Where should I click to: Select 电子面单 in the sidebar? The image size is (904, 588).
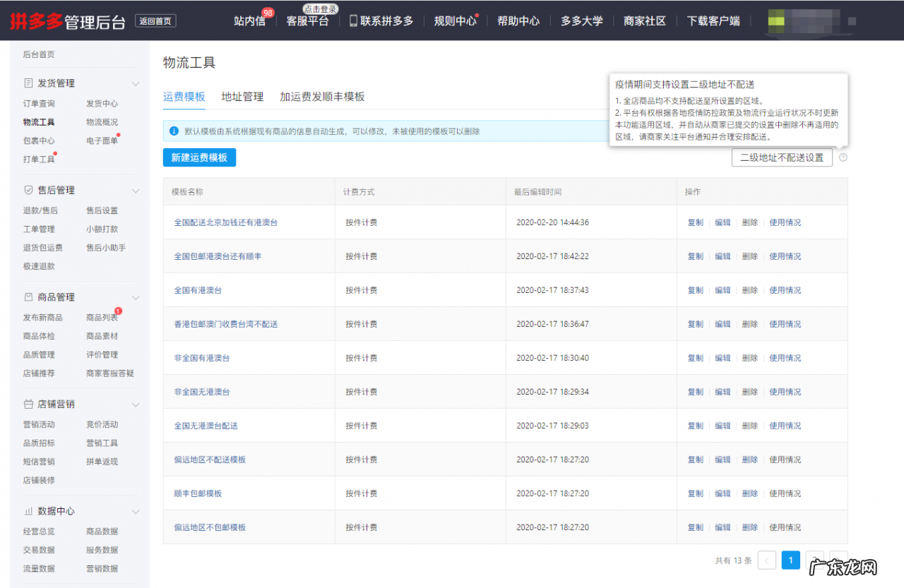102,140
